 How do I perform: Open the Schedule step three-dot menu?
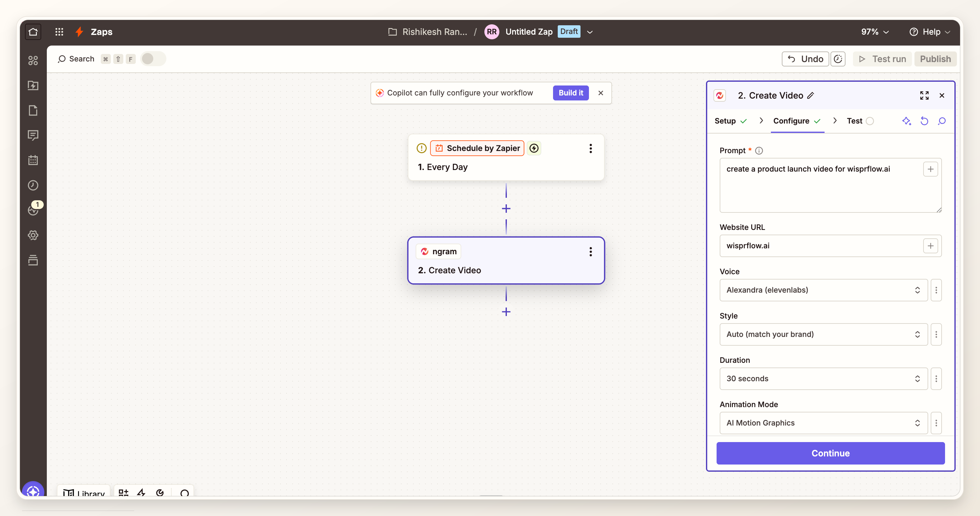coord(590,148)
